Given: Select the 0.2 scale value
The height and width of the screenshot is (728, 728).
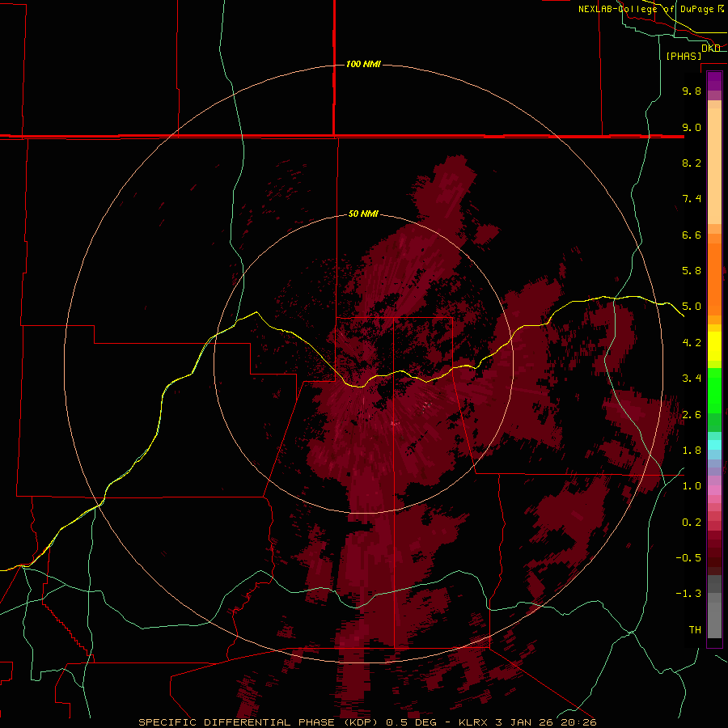Looking at the screenshot, I should (x=692, y=523).
